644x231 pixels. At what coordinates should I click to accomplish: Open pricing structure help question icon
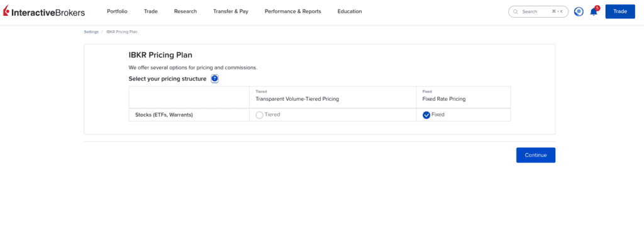[x=214, y=79]
